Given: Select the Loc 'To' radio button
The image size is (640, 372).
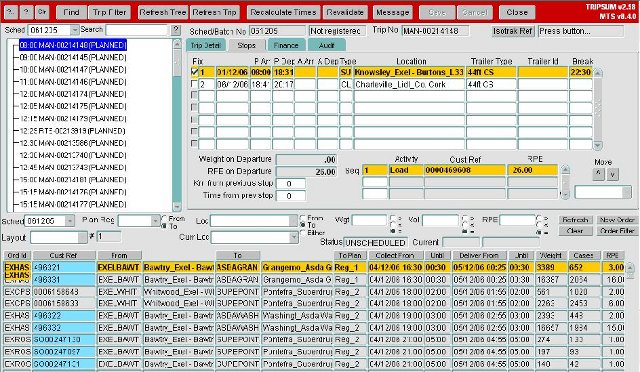Looking at the screenshot, I should [x=303, y=225].
